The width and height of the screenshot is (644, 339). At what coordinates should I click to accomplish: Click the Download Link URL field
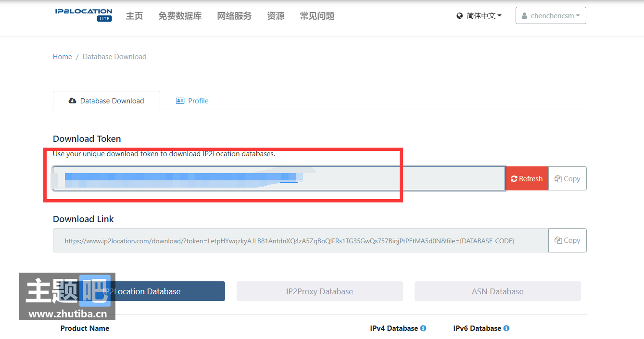click(x=301, y=240)
